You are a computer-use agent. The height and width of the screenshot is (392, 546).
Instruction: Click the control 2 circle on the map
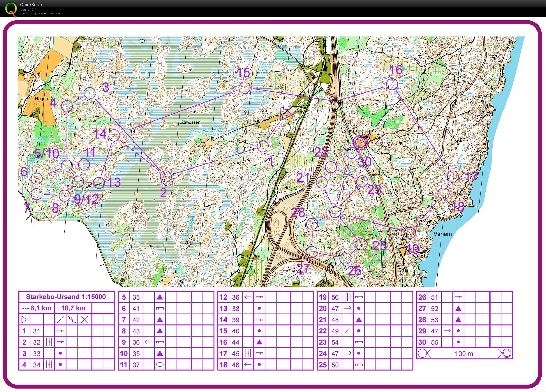coord(166,176)
